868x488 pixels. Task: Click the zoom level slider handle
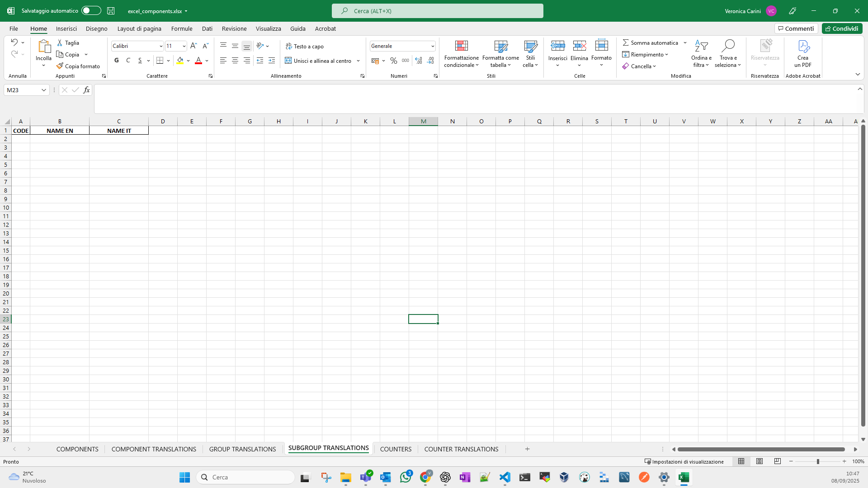[818, 461]
